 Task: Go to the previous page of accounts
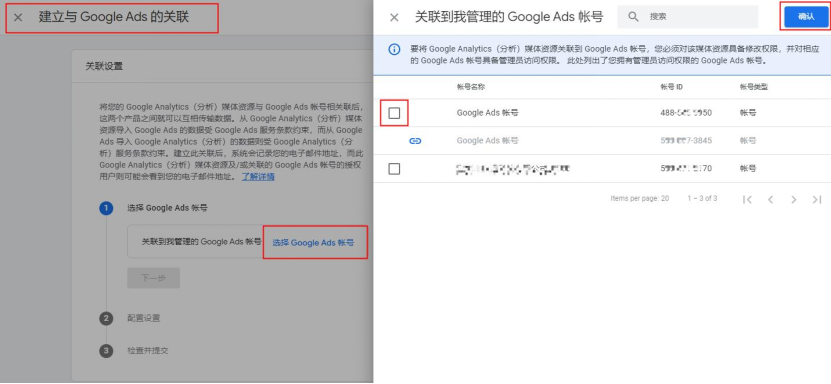point(771,199)
